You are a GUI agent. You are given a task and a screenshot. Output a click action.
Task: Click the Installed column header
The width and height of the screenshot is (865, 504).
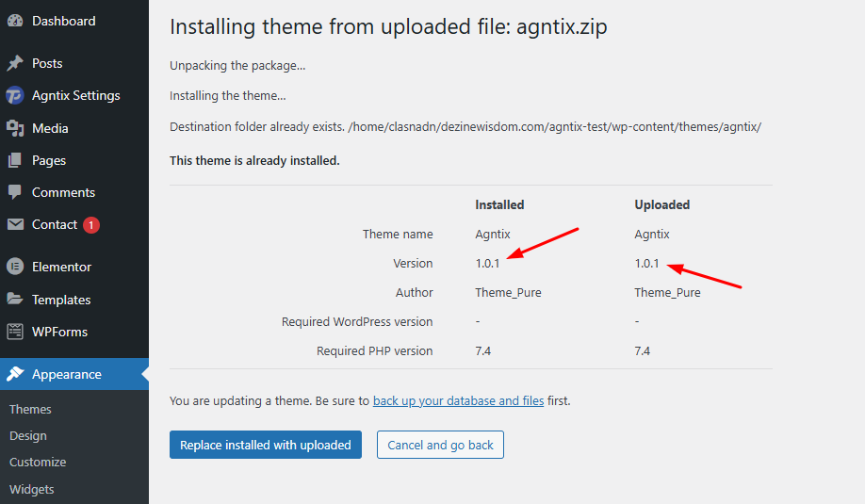coord(499,204)
